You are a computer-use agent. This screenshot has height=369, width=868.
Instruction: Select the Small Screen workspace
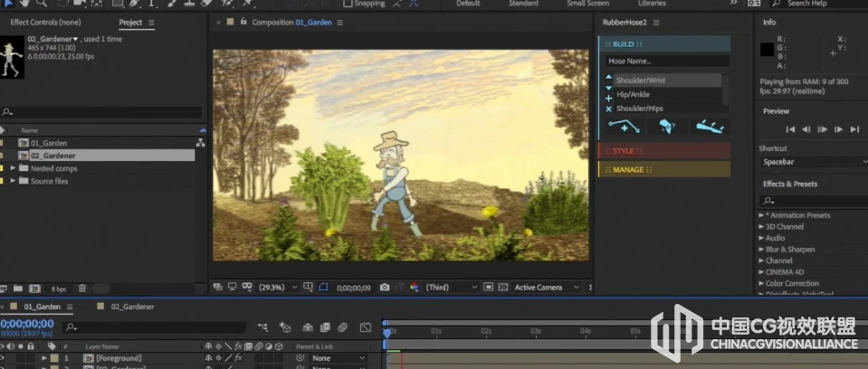pos(588,4)
